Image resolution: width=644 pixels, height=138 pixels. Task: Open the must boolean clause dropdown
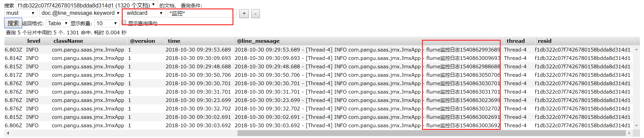pyautogui.click(x=20, y=13)
